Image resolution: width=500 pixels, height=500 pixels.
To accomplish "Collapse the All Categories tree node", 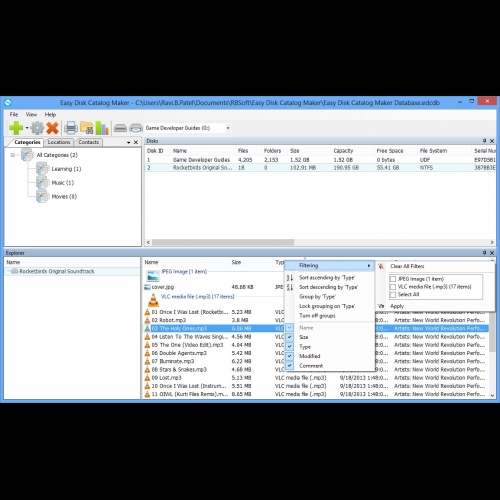I will [13, 155].
